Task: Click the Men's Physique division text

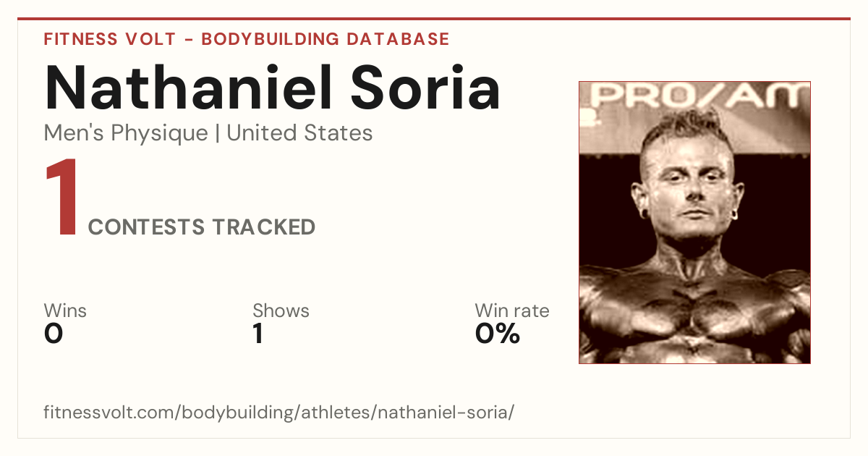Action: coord(126,134)
